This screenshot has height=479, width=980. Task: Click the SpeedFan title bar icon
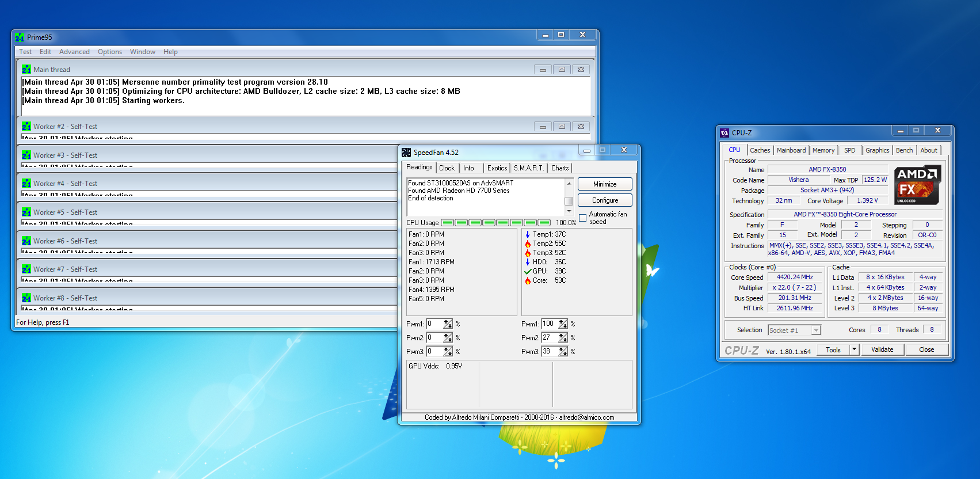click(x=406, y=153)
